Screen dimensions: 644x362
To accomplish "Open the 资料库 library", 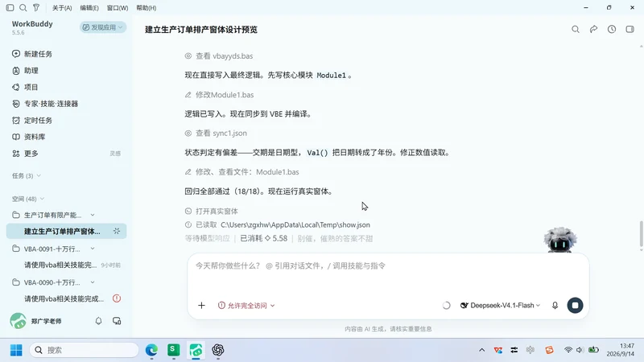I will (35, 137).
